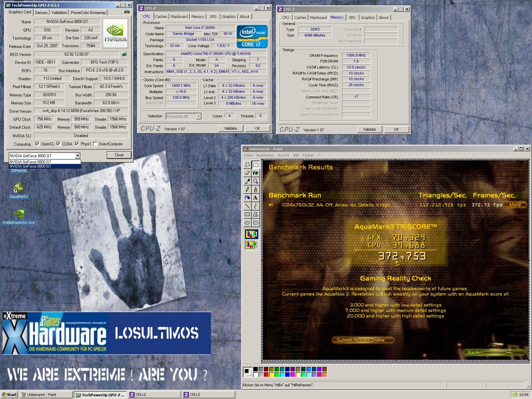This screenshot has width=532, height=399.
Task: Click the NVIDIA logo in GPU-Z
Action: coord(115,33)
